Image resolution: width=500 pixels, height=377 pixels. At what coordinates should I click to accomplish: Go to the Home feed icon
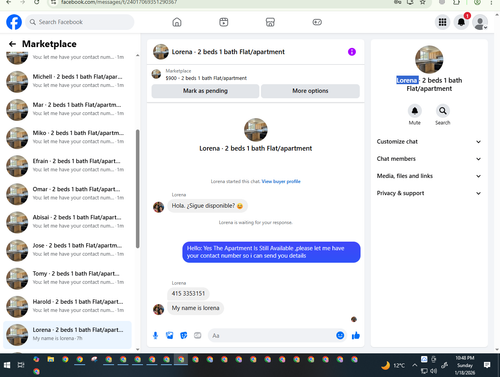click(177, 22)
